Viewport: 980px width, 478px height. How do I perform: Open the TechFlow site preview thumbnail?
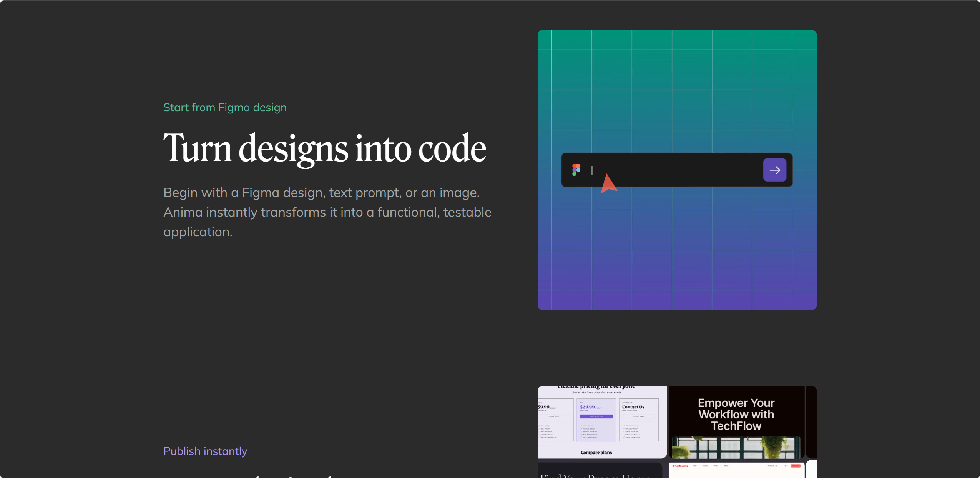click(x=736, y=422)
